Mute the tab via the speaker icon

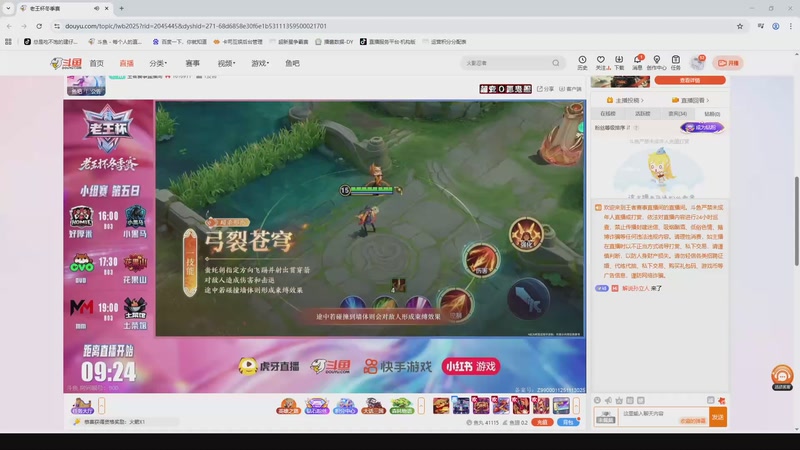[x=96, y=8]
